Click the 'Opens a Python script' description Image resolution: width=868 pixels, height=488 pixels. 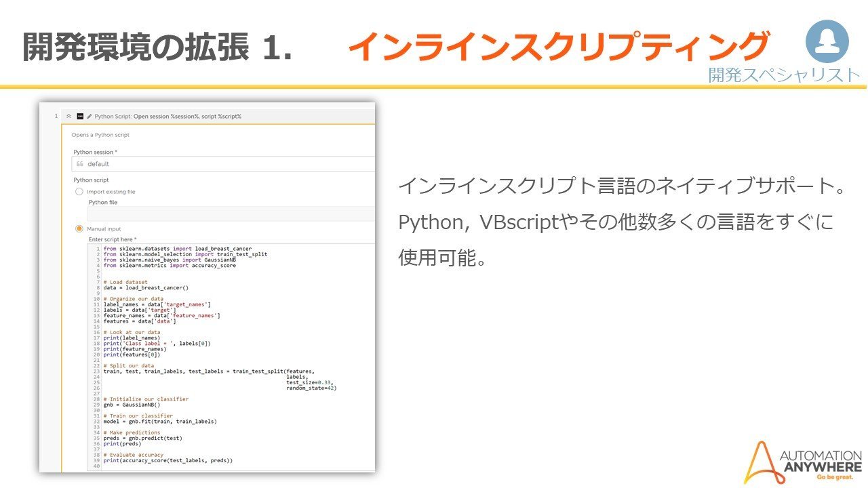(x=100, y=135)
